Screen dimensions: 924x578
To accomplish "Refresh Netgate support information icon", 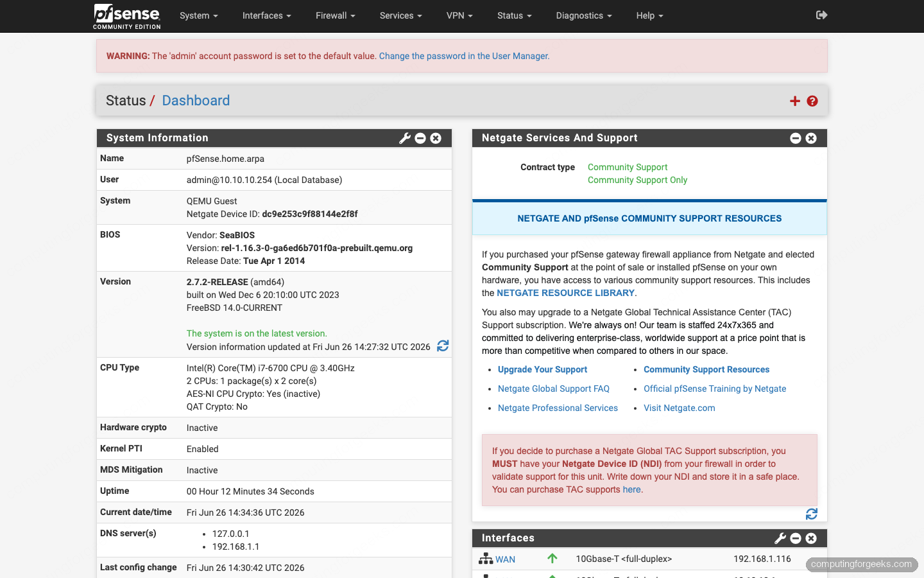I will (812, 514).
